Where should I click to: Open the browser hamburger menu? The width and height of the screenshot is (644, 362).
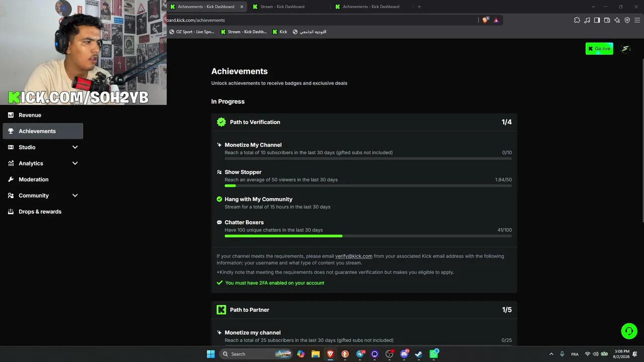637,20
